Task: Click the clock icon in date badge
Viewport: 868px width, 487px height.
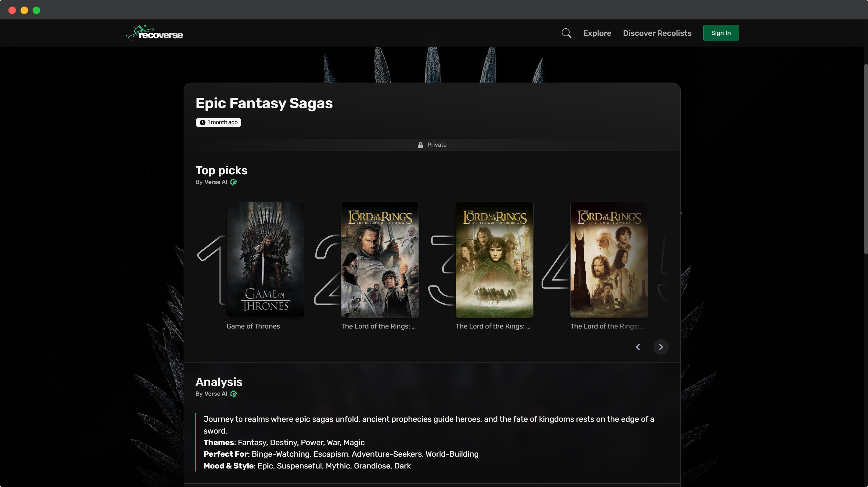Action: point(202,122)
